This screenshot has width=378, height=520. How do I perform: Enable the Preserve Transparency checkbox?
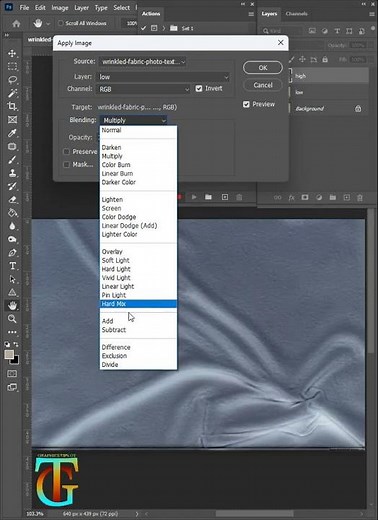[x=66, y=152]
